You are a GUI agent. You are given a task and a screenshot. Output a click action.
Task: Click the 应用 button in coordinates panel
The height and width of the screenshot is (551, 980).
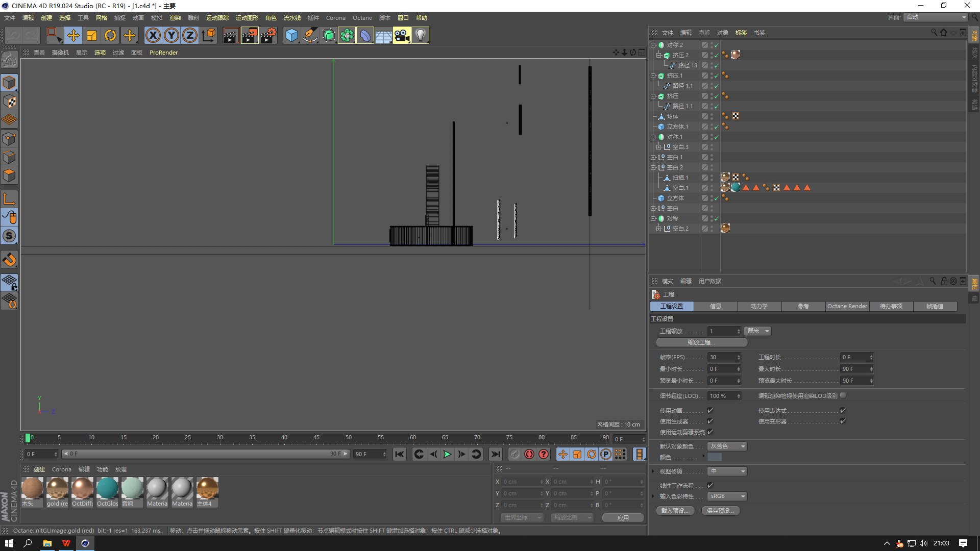[x=623, y=517]
